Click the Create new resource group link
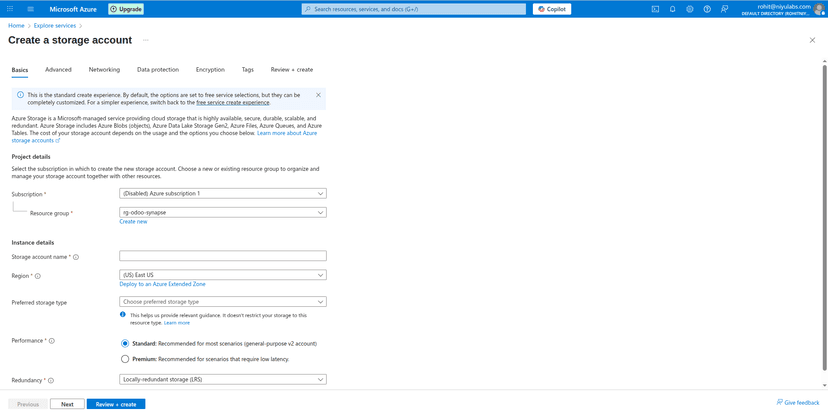Viewport: 828px width, 412px height. [x=133, y=222]
